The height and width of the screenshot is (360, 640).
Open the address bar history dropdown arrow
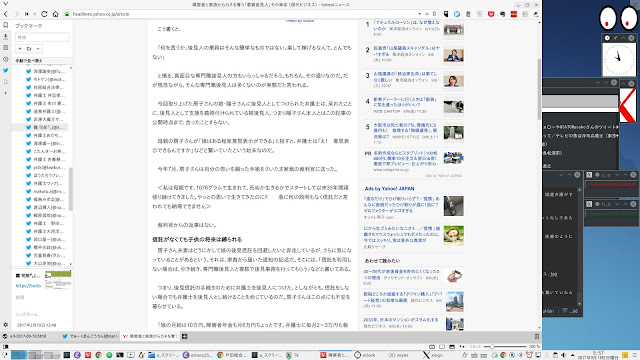[419, 14]
